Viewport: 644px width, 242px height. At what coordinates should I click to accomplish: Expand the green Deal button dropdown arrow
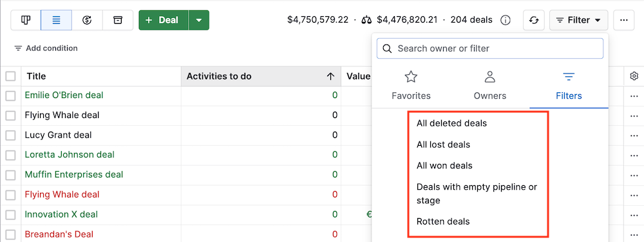pos(199,20)
